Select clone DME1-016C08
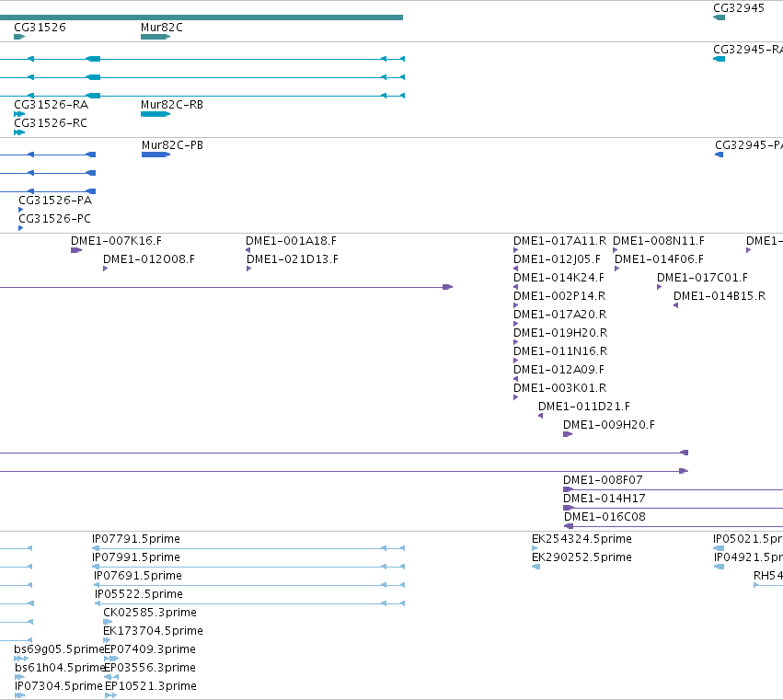Viewport: 783px width, 700px height. pos(674,526)
